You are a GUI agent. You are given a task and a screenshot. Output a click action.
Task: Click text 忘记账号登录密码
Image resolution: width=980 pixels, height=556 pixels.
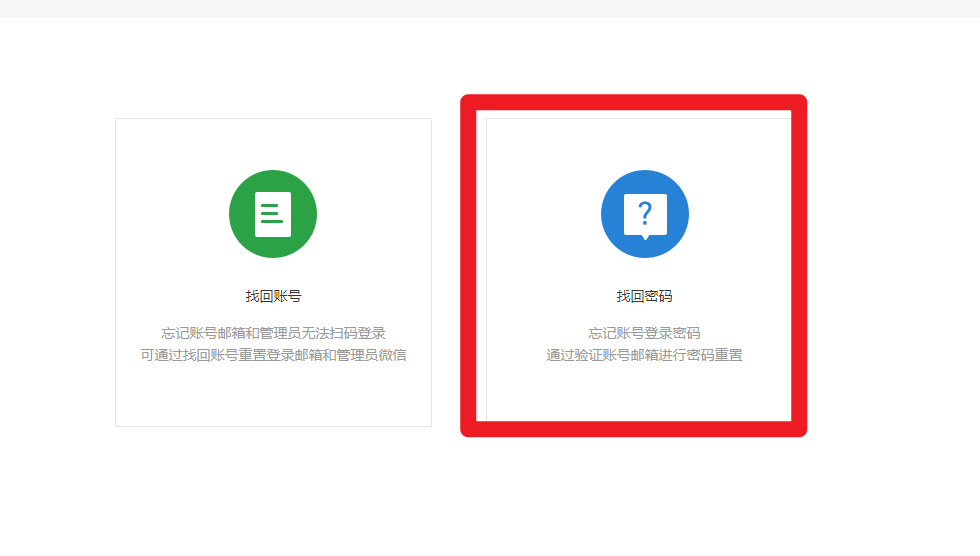(x=644, y=333)
